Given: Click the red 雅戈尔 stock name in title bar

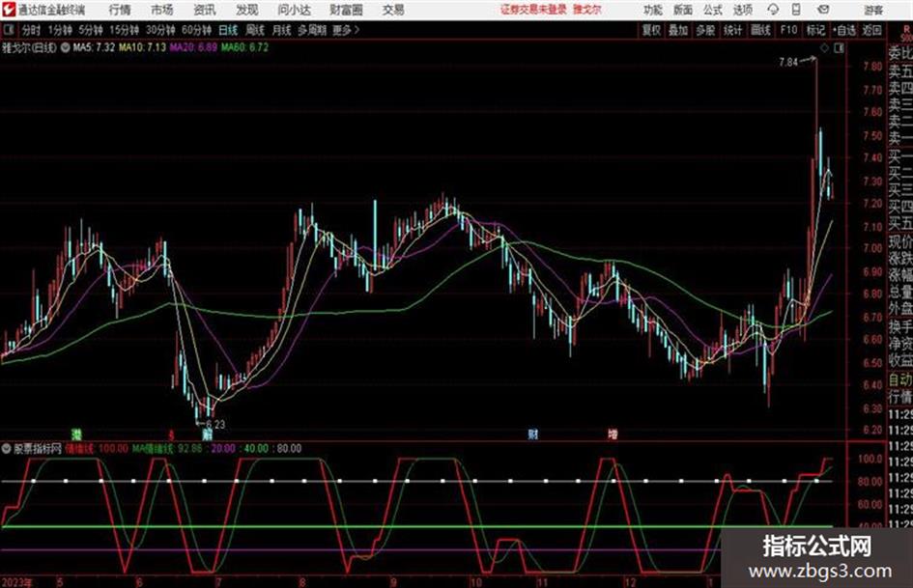Looking at the screenshot, I should [x=587, y=10].
